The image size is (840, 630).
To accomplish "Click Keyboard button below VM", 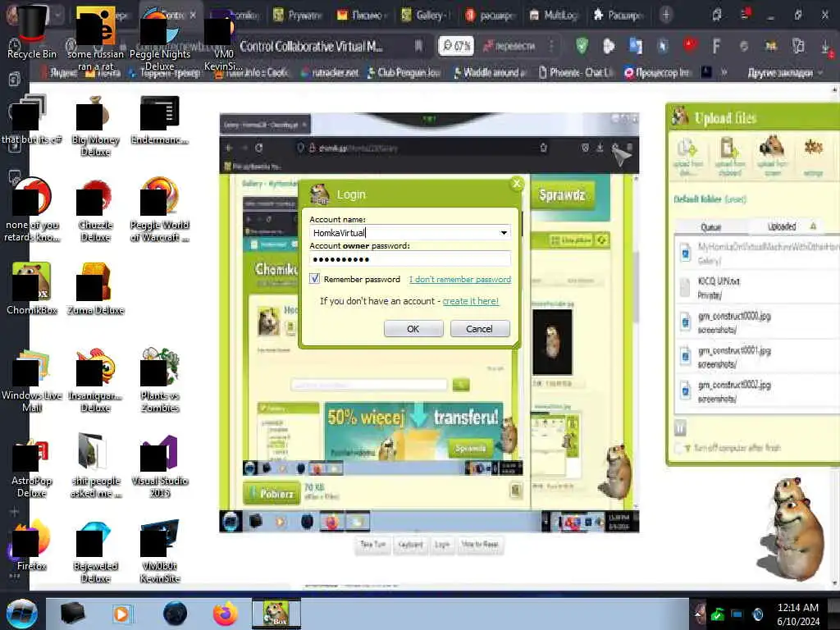I will [411, 545].
